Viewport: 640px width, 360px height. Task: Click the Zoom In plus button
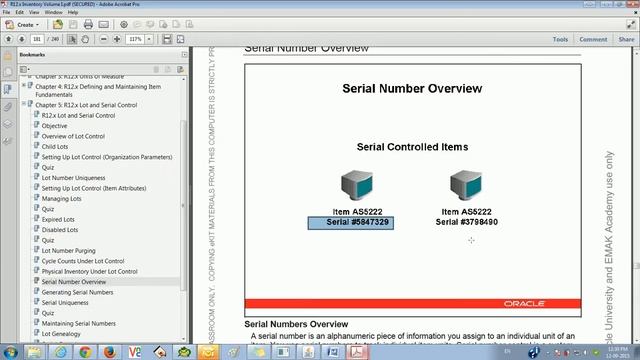[117, 39]
